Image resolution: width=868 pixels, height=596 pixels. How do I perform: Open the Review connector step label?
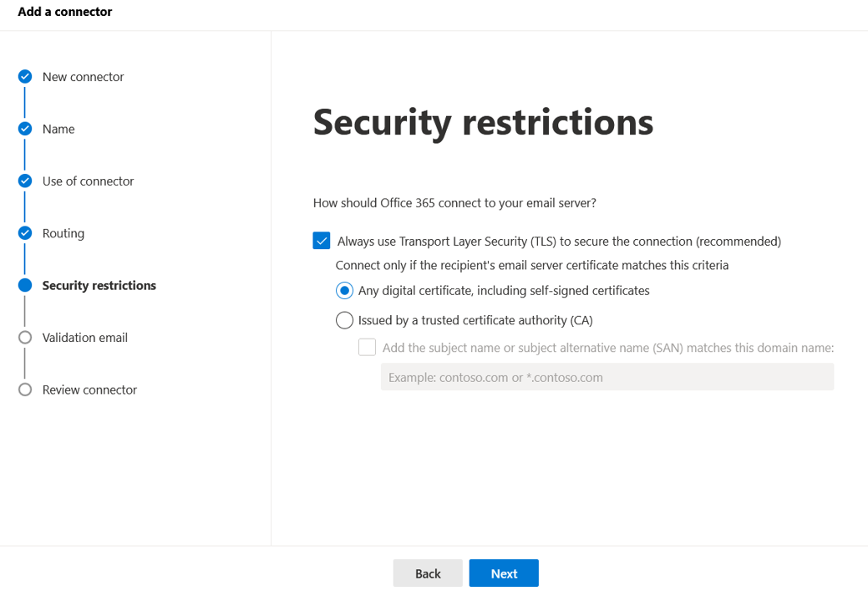pyautogui.click(x=89, y=390)
